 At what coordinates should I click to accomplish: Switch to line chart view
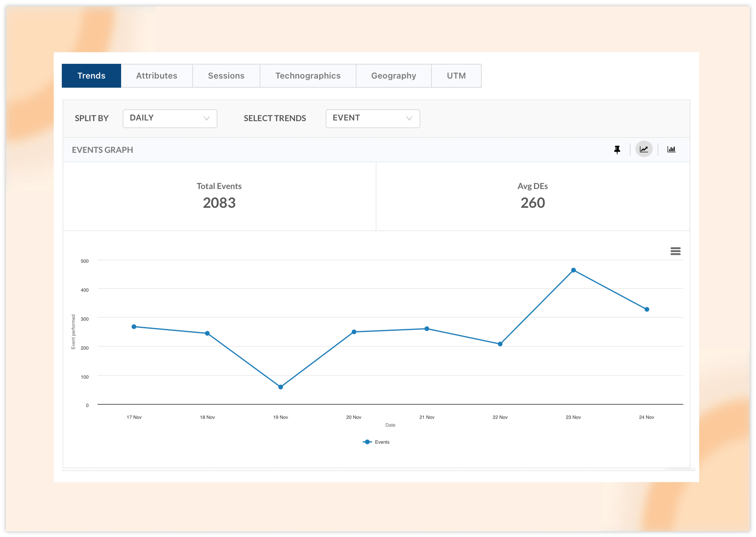644,149
